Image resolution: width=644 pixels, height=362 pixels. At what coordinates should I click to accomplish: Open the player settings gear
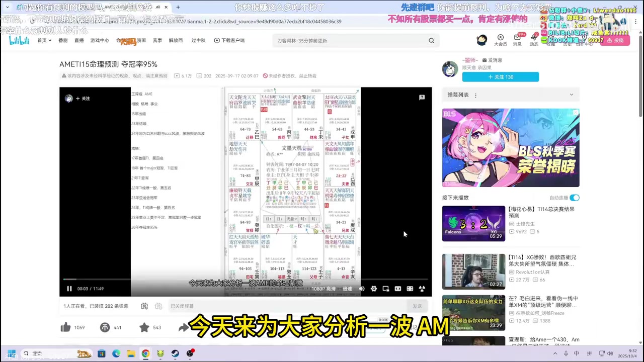tap(373, 289)
